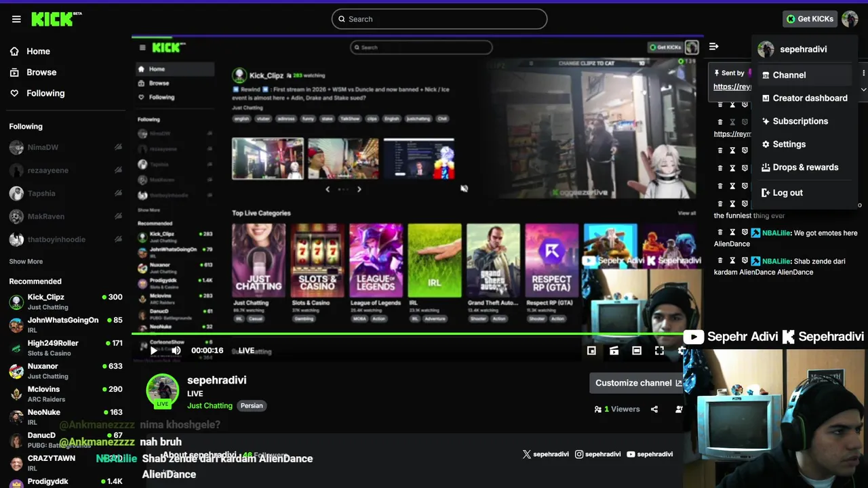Open the pinned message three-dot options menu
868x488 pixels.
coord(863,73)
